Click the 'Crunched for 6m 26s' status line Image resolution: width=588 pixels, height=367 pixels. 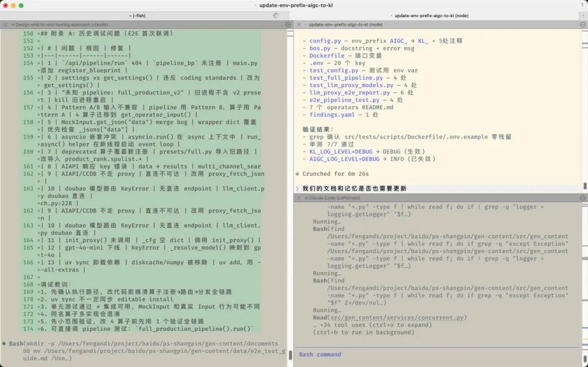tap(336, 174)
